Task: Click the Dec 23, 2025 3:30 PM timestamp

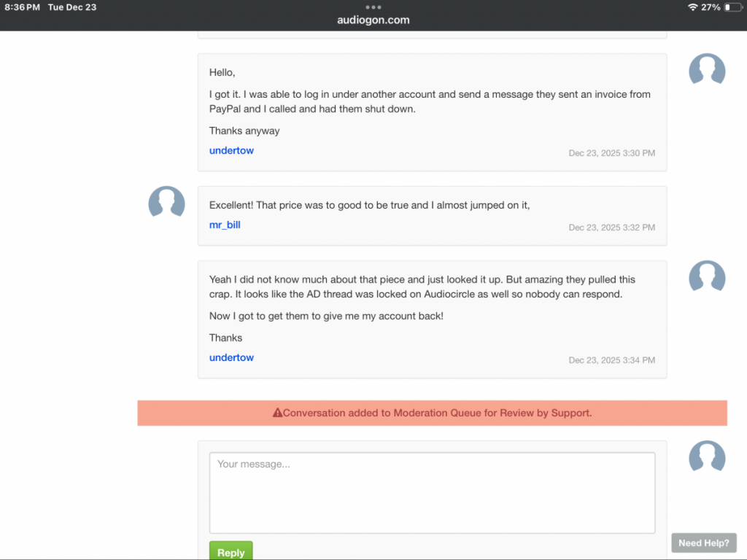Action: click(x=611, y=153)
